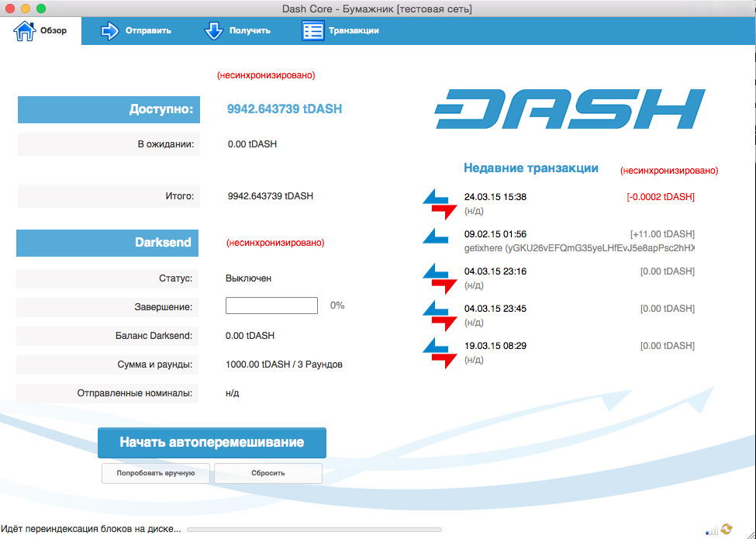Click the Недавние транзакции heading
The image size is (756, 539).
(531, 168)
